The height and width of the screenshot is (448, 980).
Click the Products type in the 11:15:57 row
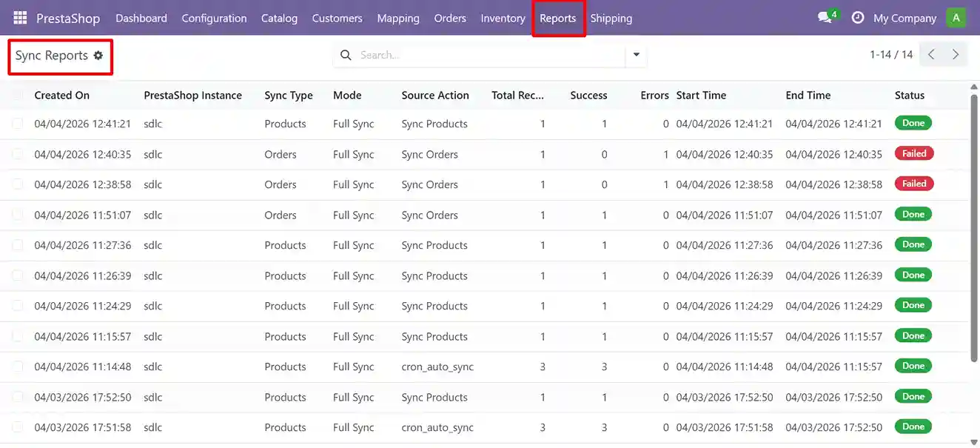[x=285, y=336]
